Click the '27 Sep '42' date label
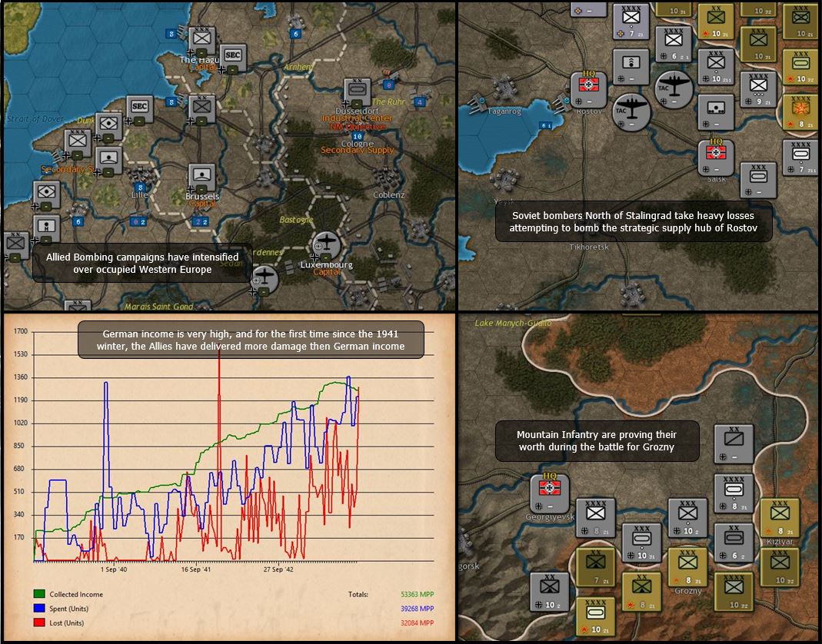Viewport: 822px width, 644px height. coord(278,569)
